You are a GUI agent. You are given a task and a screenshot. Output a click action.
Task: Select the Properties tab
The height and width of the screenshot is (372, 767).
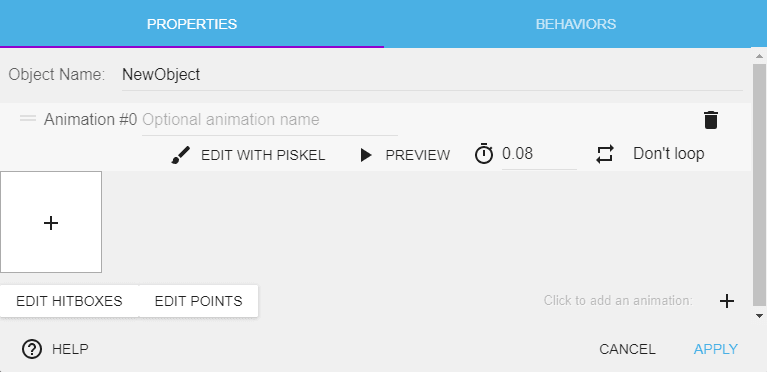pos(192,24)
